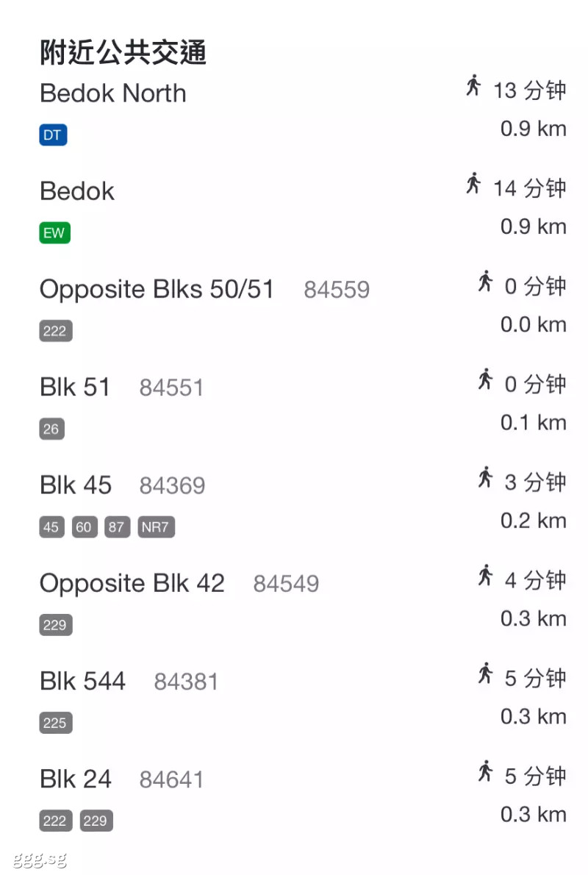Click the 附近公共交通 heading
The width and height of the screenshot is (588, 875).
click(x=123, y=52)
